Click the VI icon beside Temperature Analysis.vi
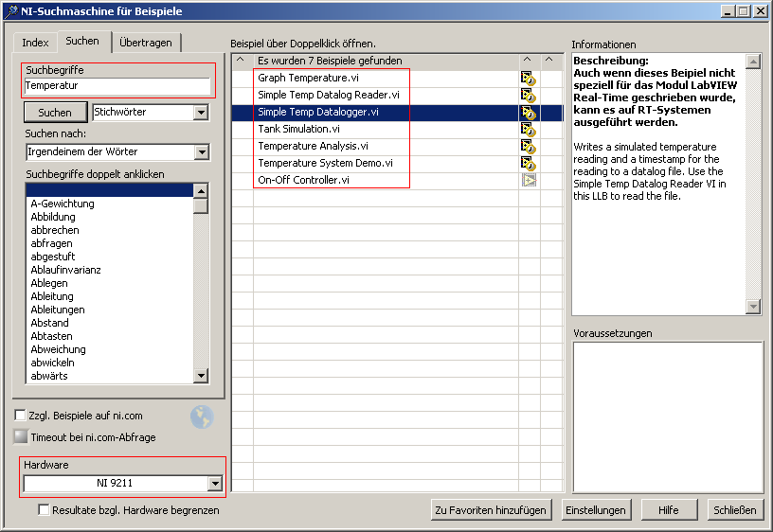 (529, 147)
